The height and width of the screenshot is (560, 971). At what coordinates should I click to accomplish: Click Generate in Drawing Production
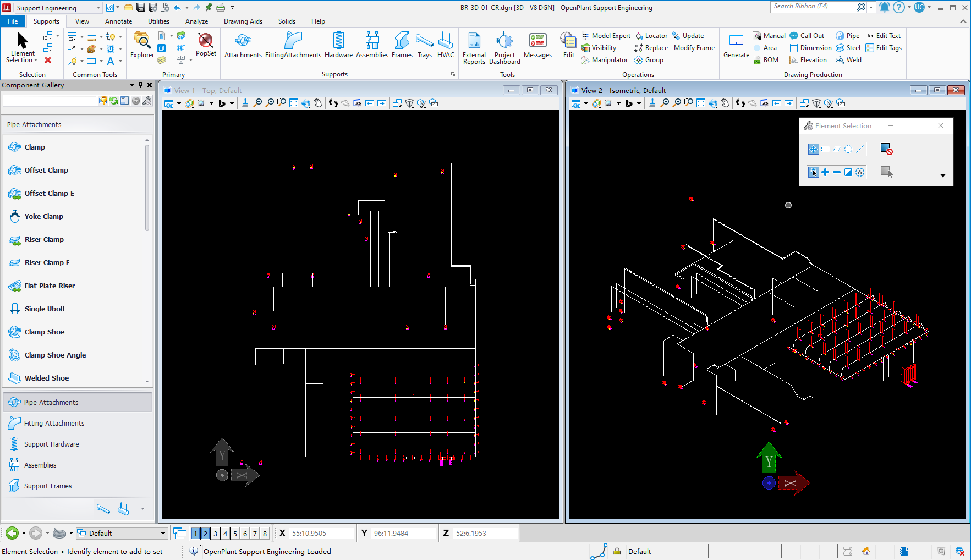click(736, 46)
